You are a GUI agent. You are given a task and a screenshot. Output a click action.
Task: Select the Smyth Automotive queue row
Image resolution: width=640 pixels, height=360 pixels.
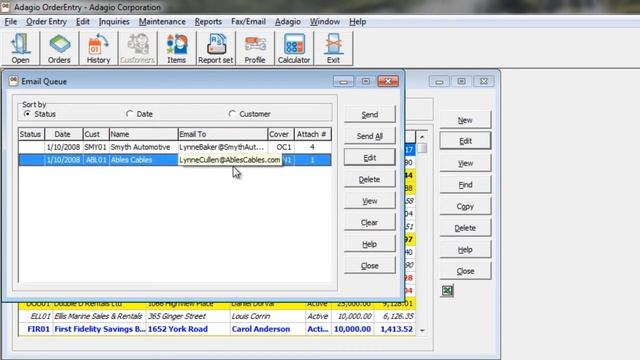175,147
